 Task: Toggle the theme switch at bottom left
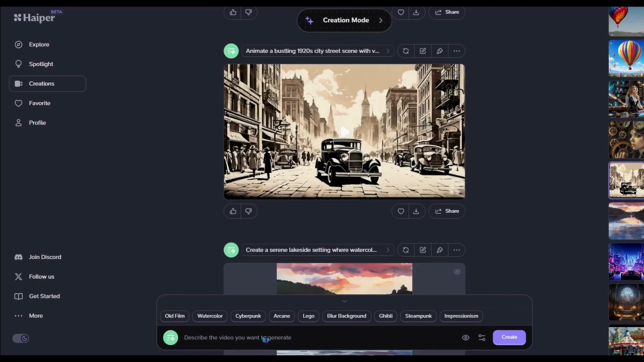(21, 338)
